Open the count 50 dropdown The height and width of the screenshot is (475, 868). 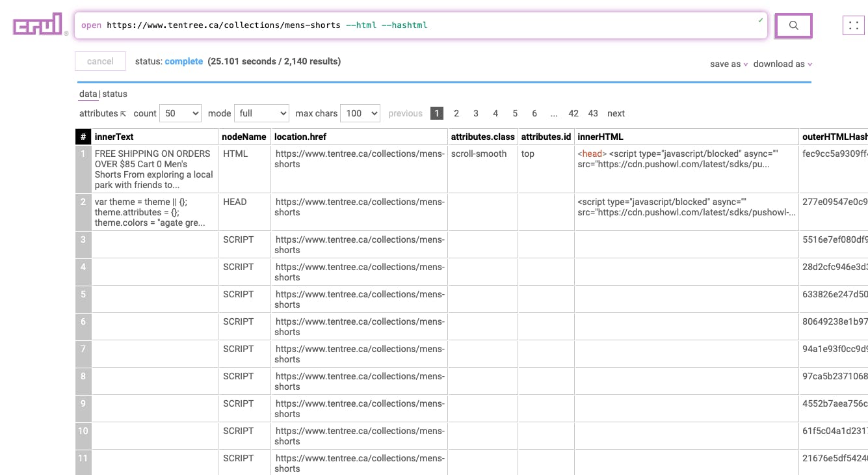click(180, 113)
